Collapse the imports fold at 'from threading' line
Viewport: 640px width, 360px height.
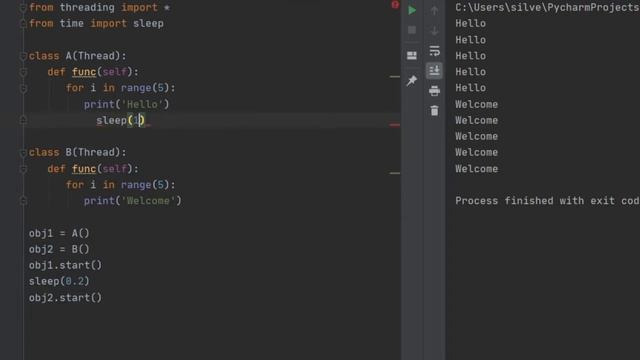(x=23, y=7)
